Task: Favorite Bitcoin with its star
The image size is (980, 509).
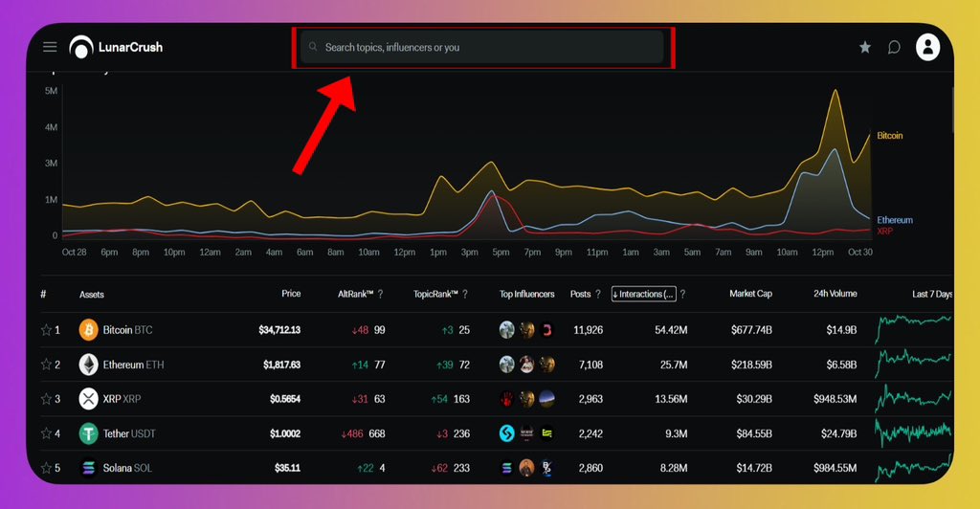Action: point(46,330)
